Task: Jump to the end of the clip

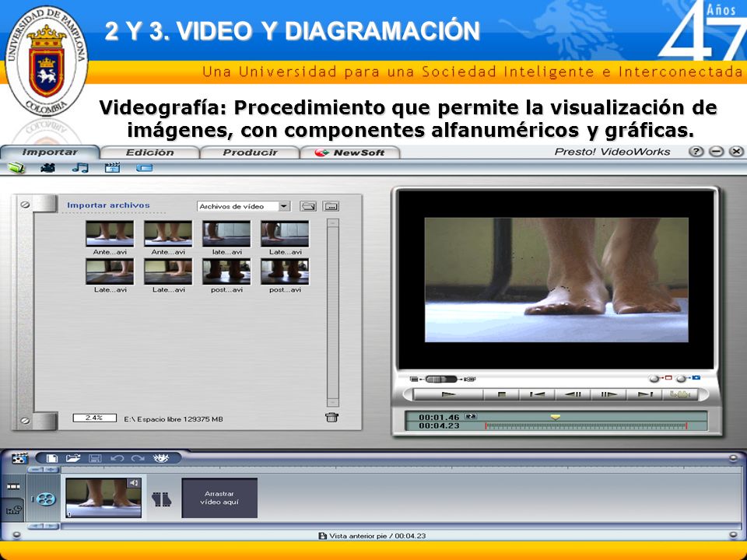Action: click(644, 394)
